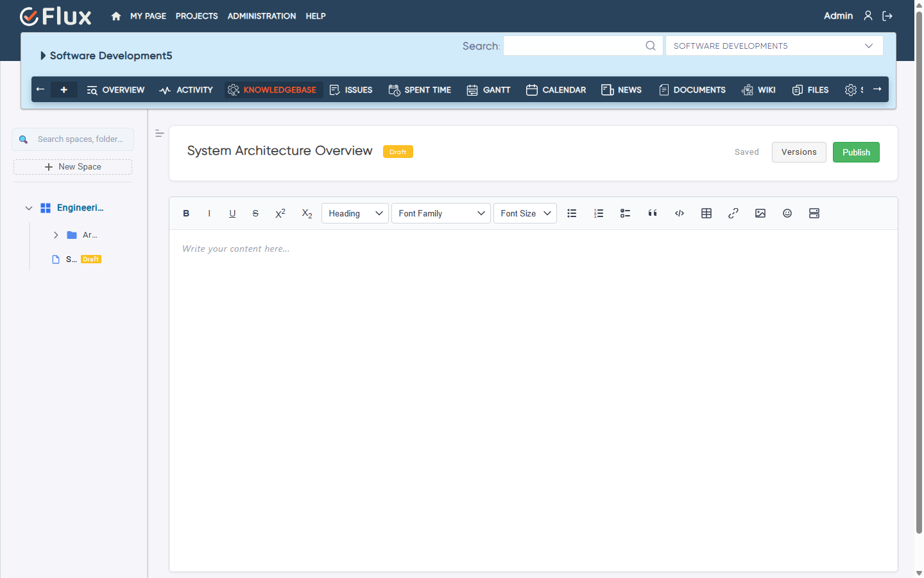
Task: Click the Admin user name link
Action: (x=838, y=15)
